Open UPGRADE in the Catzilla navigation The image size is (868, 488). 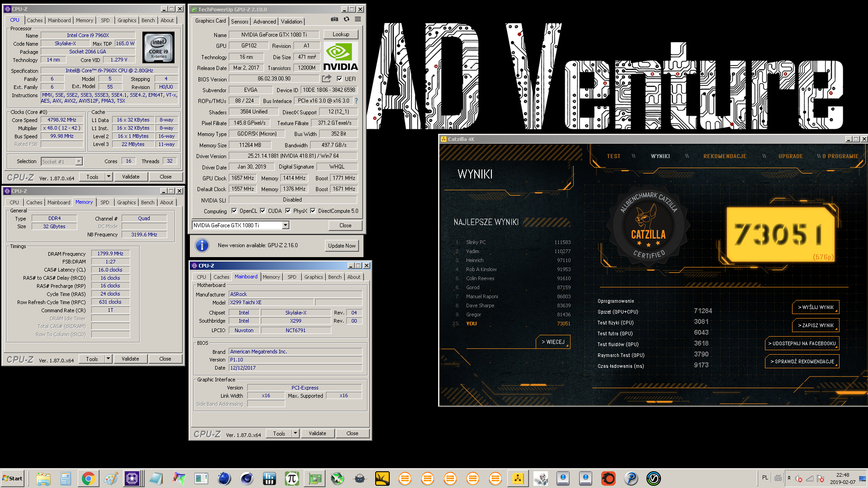[791, 156]
